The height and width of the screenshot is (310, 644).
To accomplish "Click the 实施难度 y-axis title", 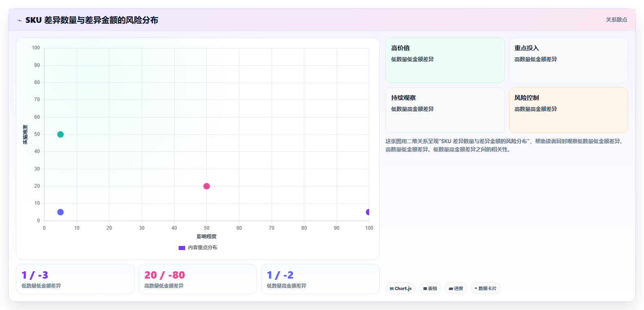I will coord(25,135).
